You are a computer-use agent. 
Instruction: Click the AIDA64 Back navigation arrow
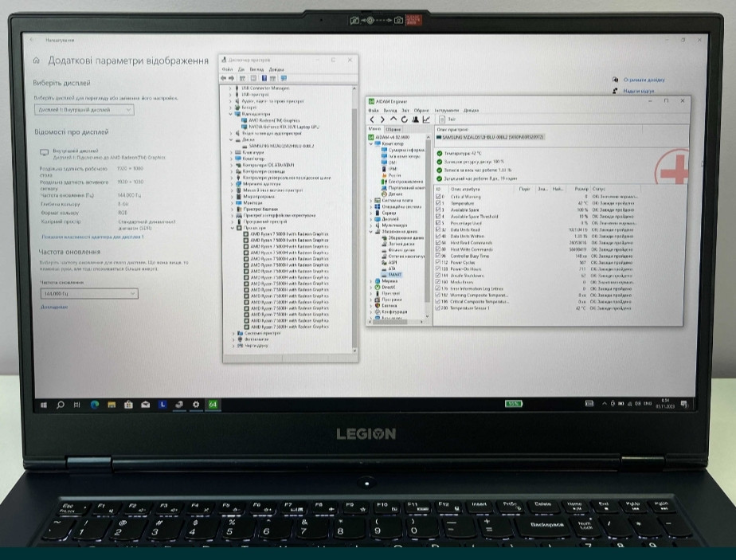pos(372,119)
